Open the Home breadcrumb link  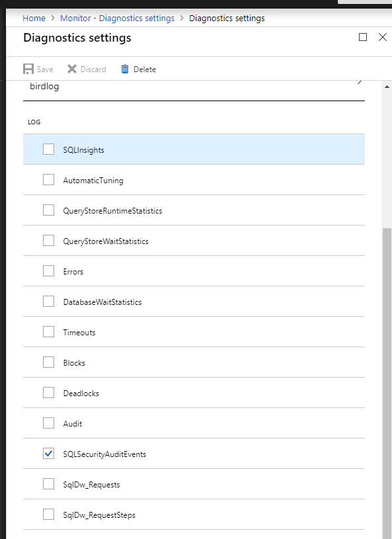click(x=34, y=18)
